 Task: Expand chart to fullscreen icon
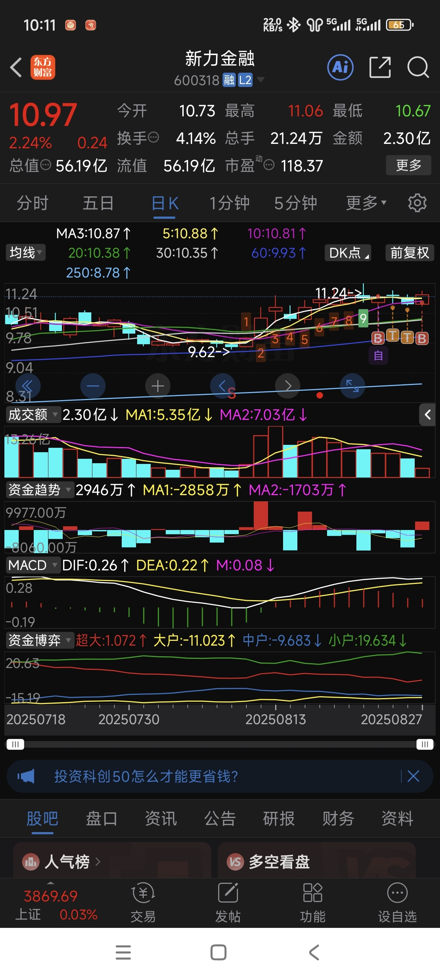tap(353, 386)
